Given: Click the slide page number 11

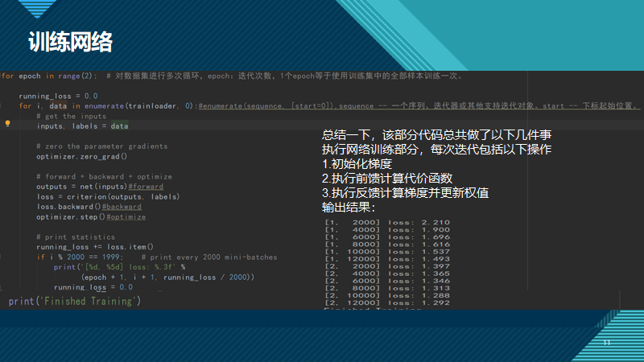Looking at the screenshot, I should pos(607,343).
